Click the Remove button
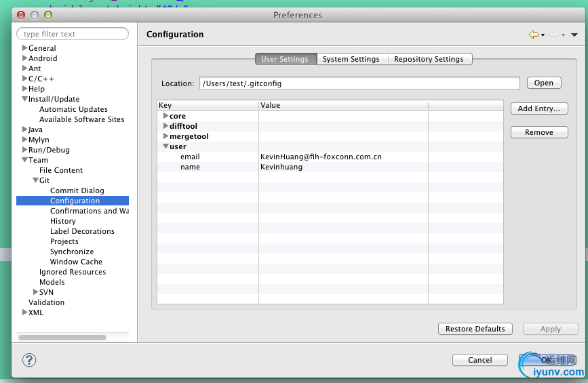This screenshot has height=383, width=588. coord(539,132)
